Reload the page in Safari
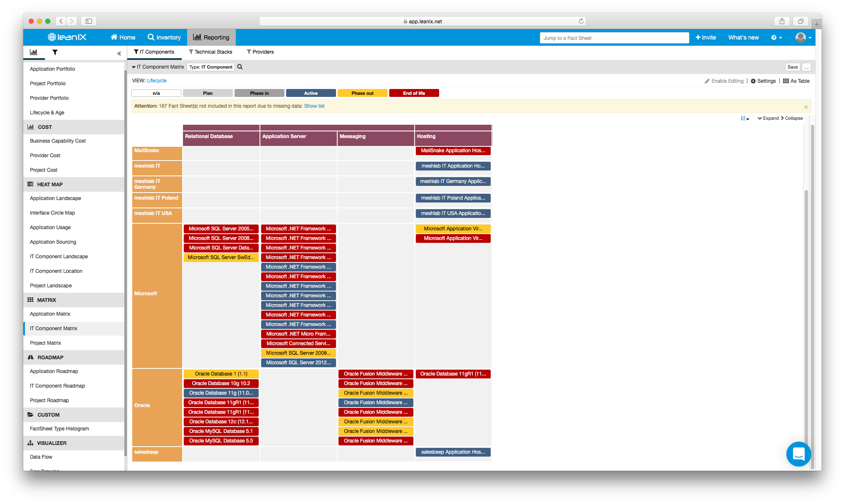845x504 pixels. pos(581,21)
